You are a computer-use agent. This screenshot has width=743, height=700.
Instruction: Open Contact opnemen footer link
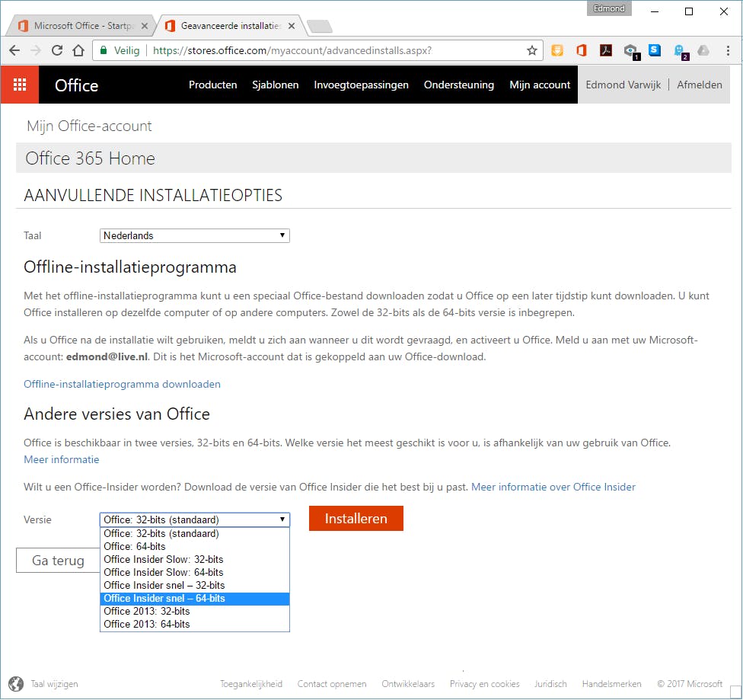[x=332, y=684]
